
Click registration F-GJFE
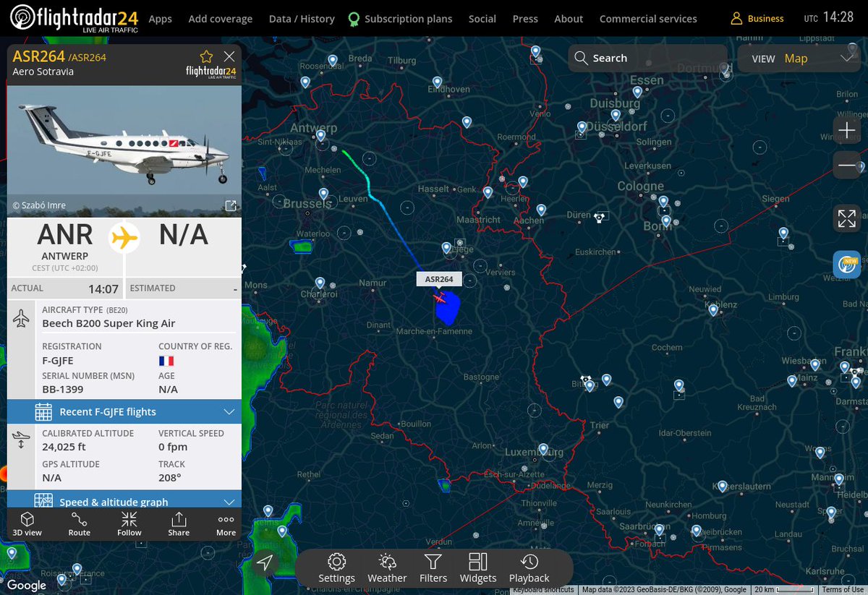(x=57, y=360)
